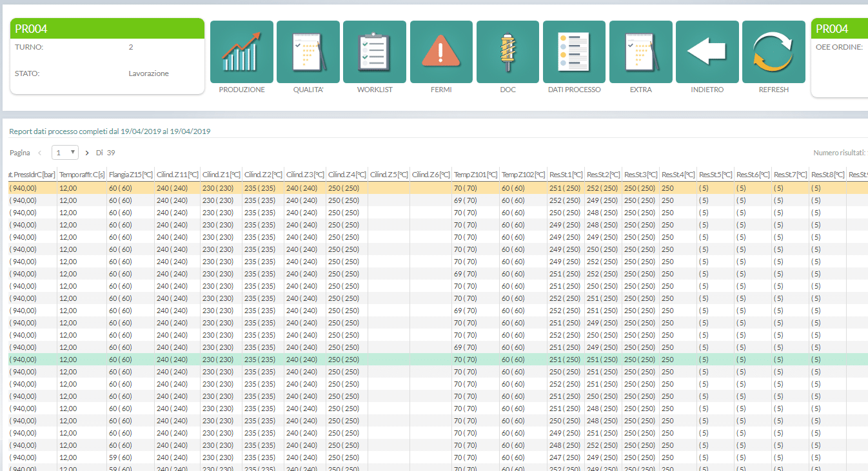Click the 'Report dati processo completi' title text
Viewport: 868px width, 471px height.
click(x=110, y=131)
